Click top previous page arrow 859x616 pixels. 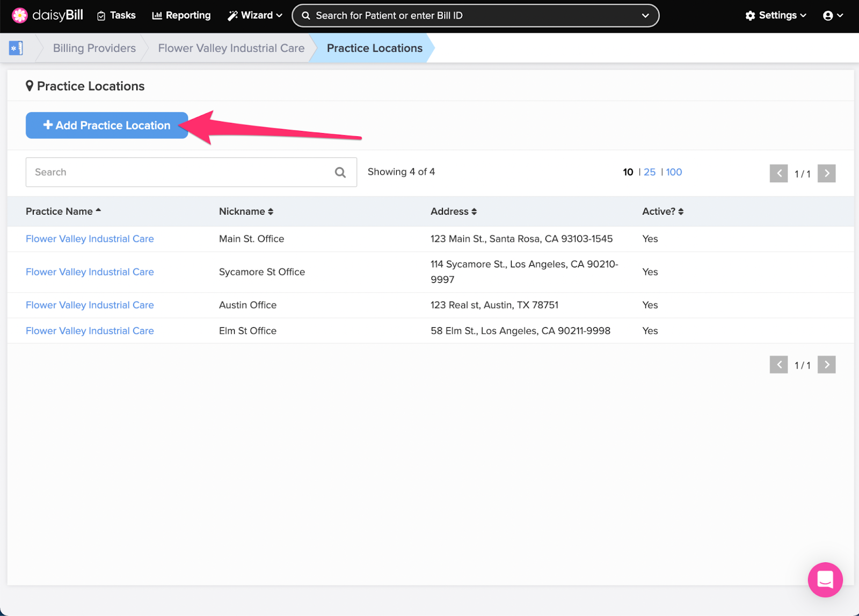pyautogui.click(x=779, y=173)
